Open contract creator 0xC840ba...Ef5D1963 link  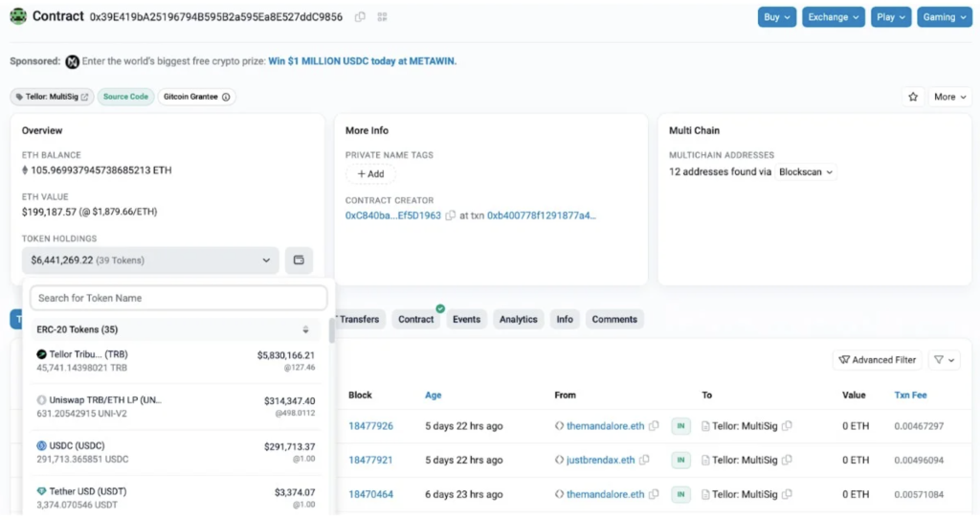[x=393, y=215]
